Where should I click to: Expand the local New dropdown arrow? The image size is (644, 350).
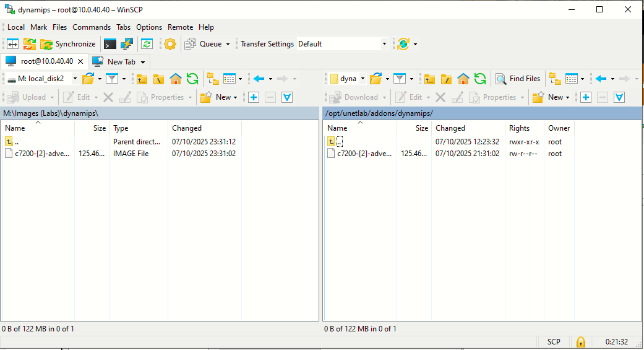235,97
